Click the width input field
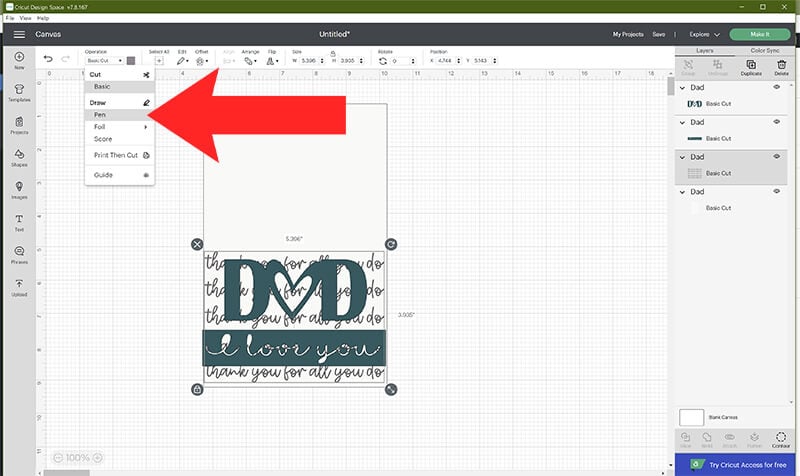Image resolution: width=800 pixels, height=476 pixels. click(309, 61)
